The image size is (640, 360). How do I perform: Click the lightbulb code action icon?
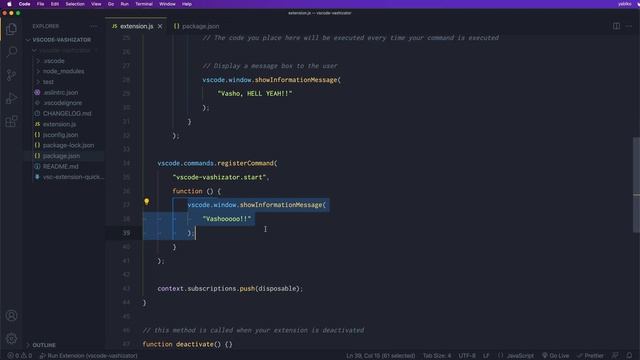147,202
